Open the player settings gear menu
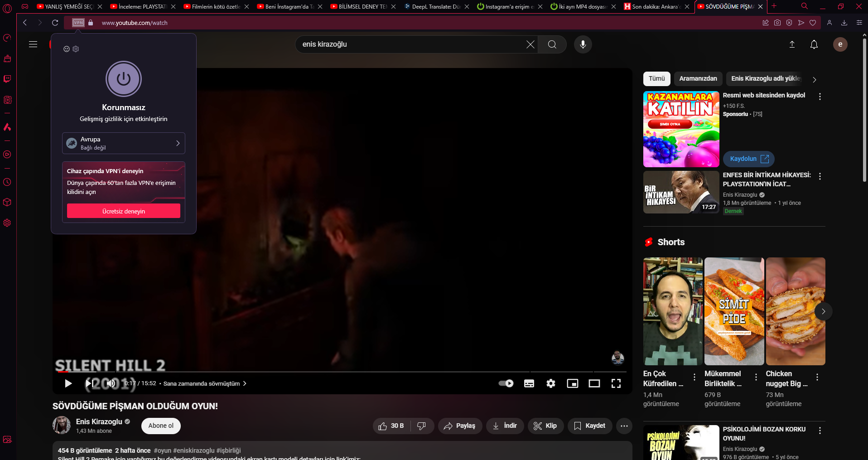The width and height of the screenshot is (868, 460). coord(551,383)
